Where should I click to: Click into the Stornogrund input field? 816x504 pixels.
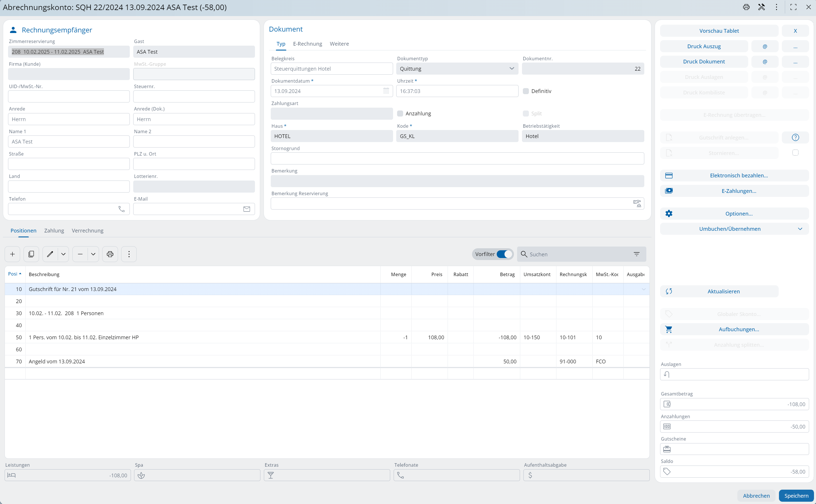457,158
